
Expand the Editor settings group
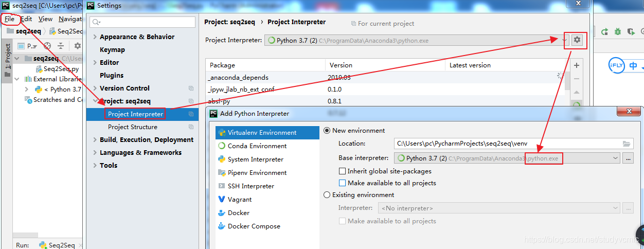coord(95,63)
